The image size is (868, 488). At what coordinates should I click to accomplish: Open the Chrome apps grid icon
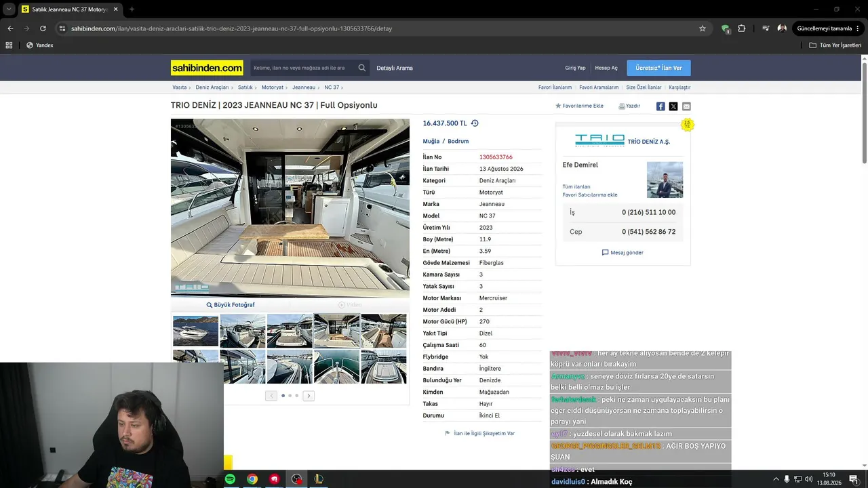click(9, 45)
